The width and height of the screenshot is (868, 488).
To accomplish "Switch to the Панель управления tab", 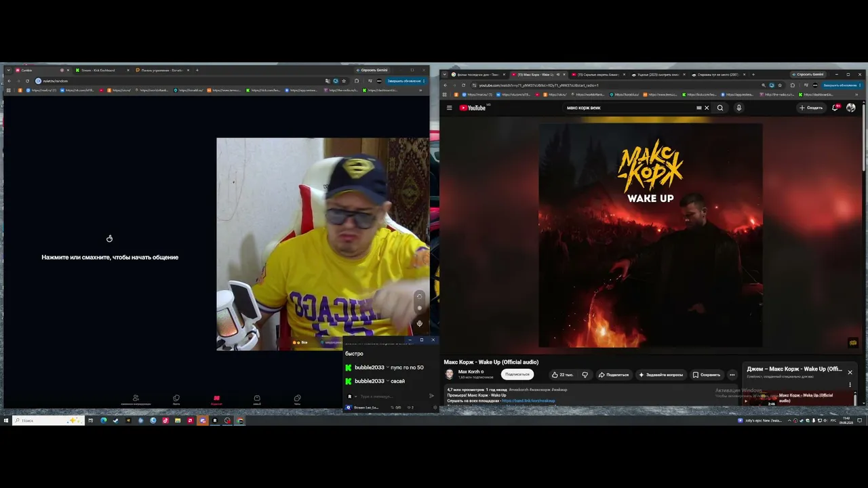I will pos(161,70).
